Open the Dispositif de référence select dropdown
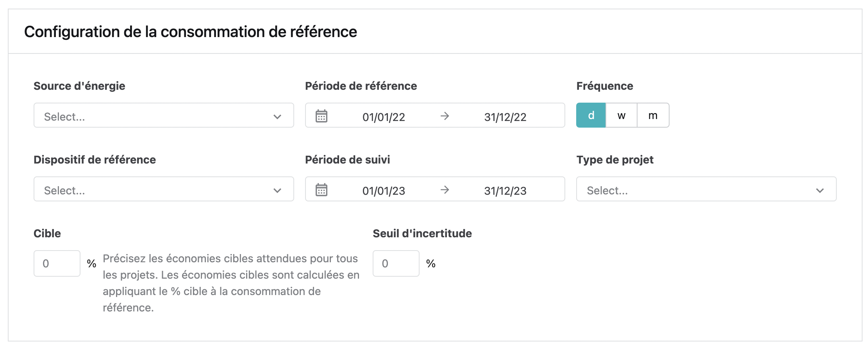The width and height of the screenshot is (868, 345). (164, 189)
